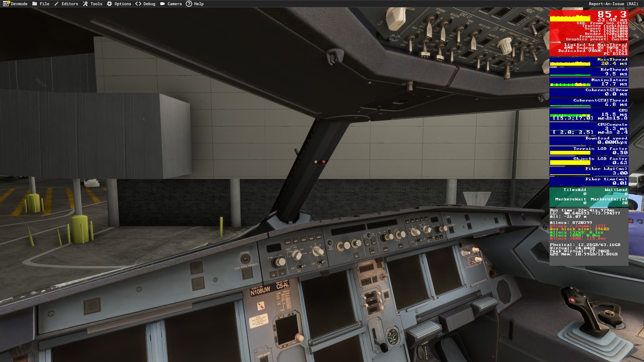Click the SPD MACH button
Image resolution: width=644 pixels, height=362 pixels.
coord(329,243)
